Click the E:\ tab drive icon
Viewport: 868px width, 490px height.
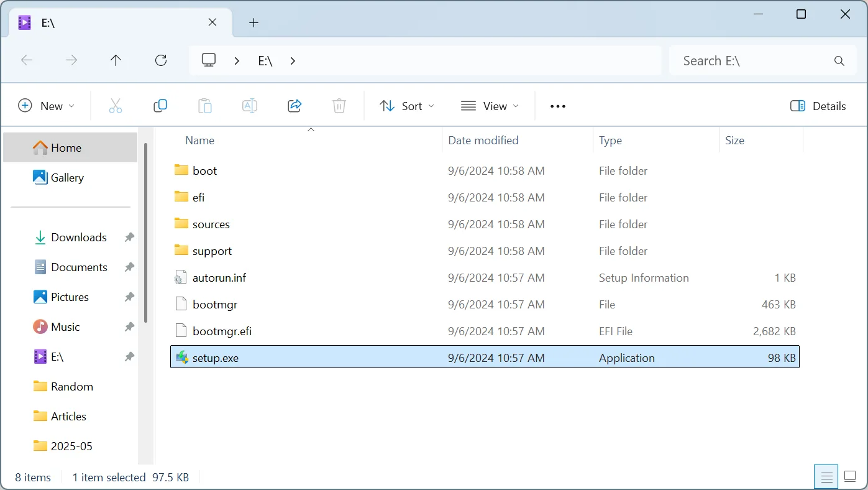click(x=25, y=23)
